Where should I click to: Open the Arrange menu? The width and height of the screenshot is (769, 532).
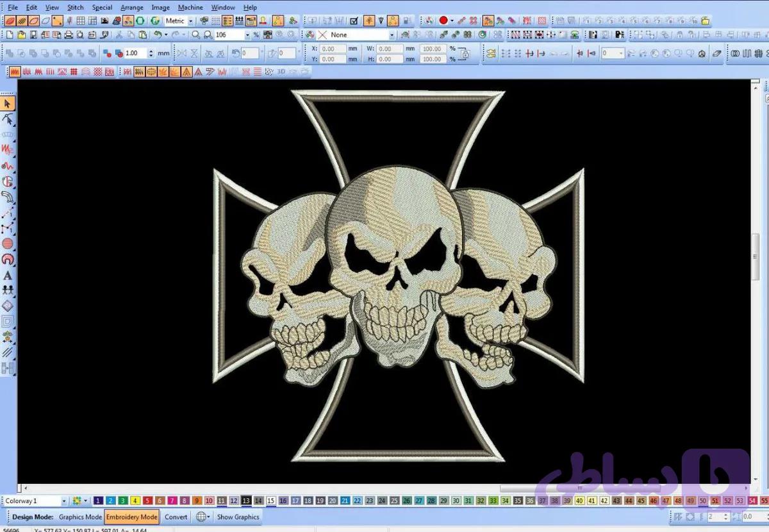click(x=132, y=8)
